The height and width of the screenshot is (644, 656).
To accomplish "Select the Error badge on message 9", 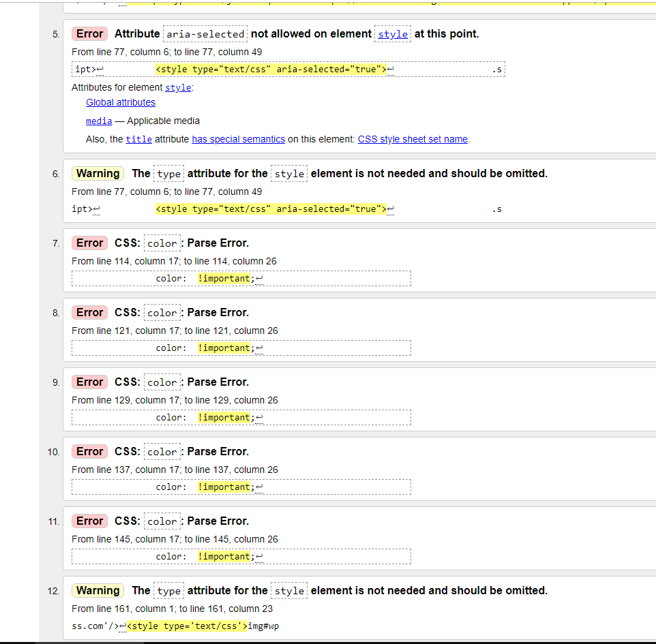I will tap(89, 382).
